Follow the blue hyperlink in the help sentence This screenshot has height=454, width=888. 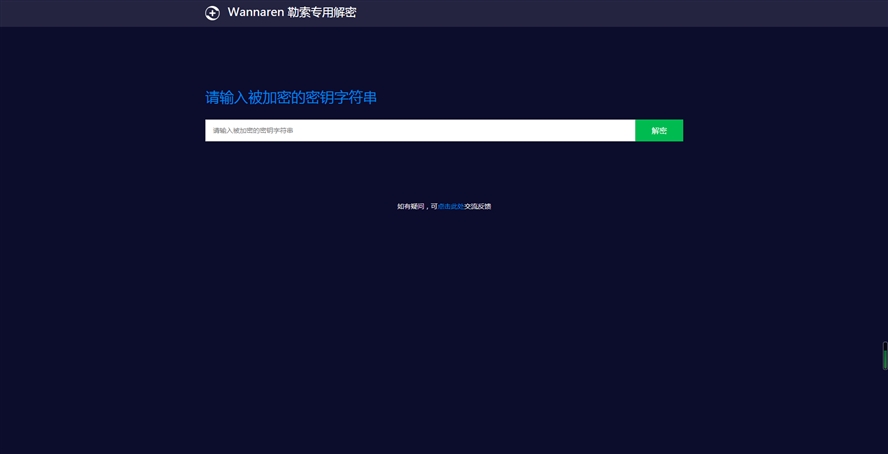click(x=450, y=207)
